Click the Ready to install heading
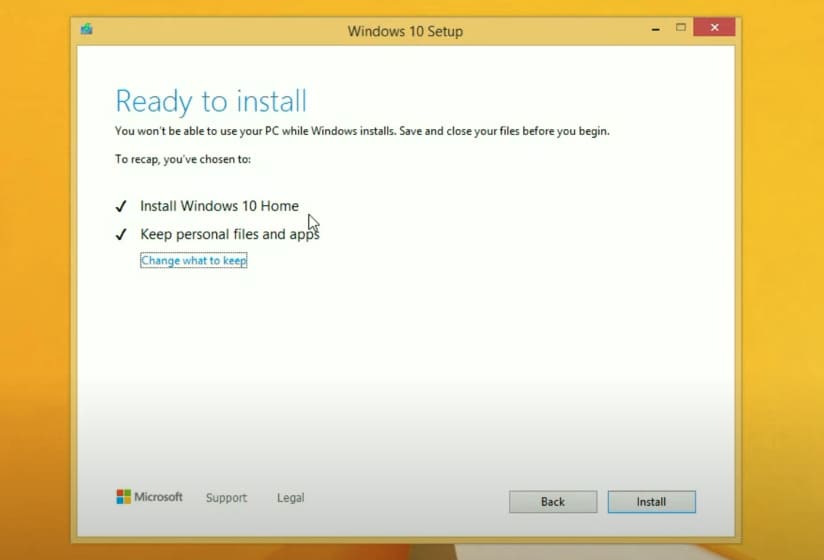This screenshot has width=824, height=560. click(211, 101)
